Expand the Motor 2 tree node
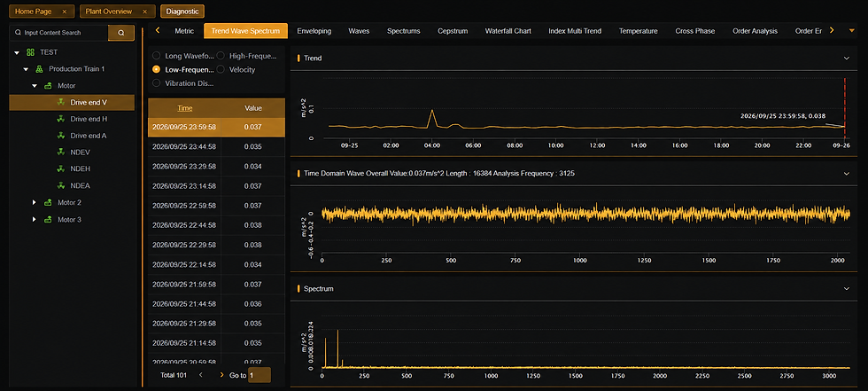This screenshot has width=868, height=391. click(35, 203)
